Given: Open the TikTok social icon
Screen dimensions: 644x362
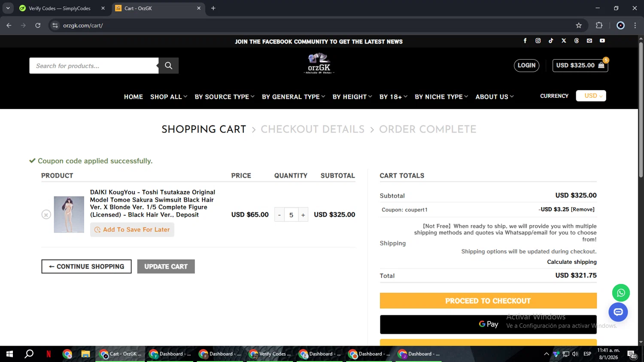Looking at the screenshot, I should 551,41.
